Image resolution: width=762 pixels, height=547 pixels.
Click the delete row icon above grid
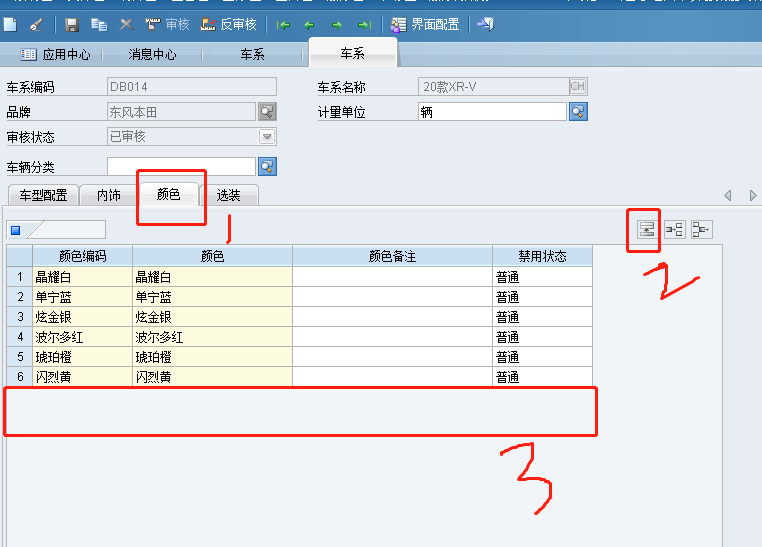coord(701,230)
